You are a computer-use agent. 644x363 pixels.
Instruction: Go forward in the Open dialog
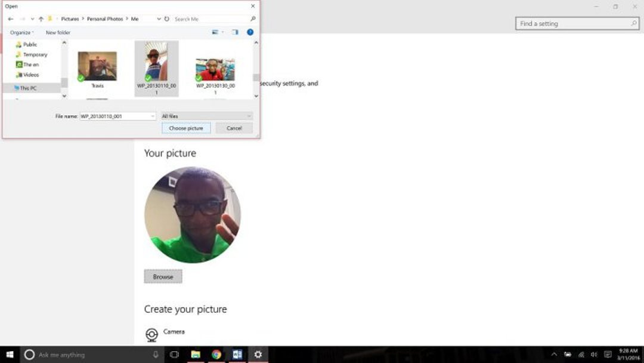[x=23, y=19]
